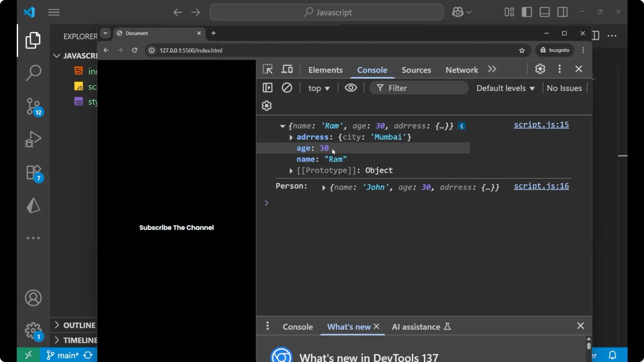The image size is (644, 362).
Task: Open the top frame context dropdown
Action: tap(319, 88)
